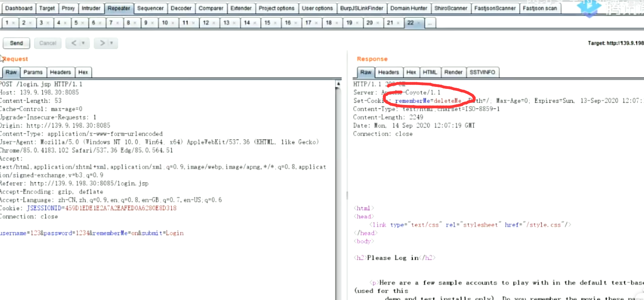Close Repeater tab 5
Image resolution: width=644 pixels, height=300 pixels.
82,23
